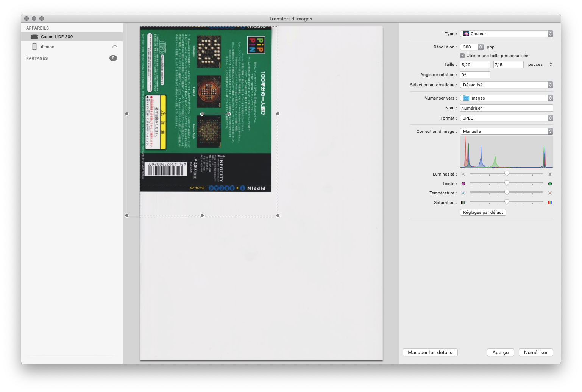Click the Luminosité slider thumb

[x=507, y=173]
